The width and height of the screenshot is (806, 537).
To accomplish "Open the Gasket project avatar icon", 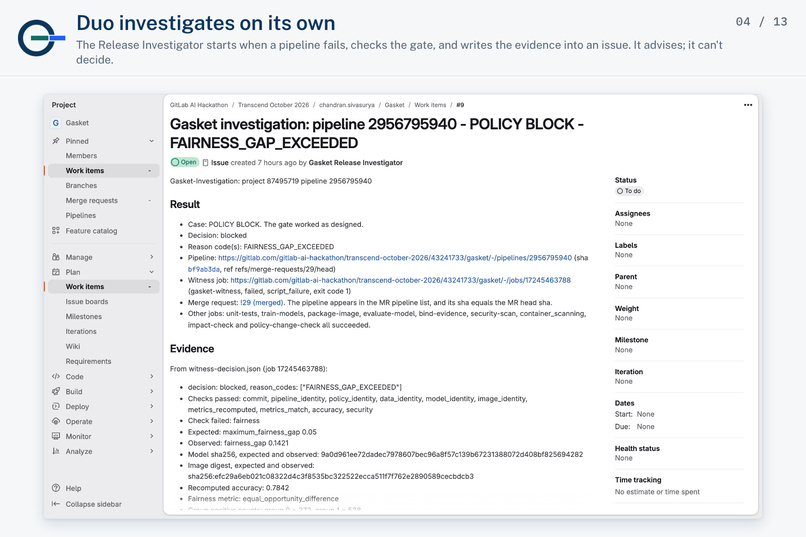I will 56,123.
